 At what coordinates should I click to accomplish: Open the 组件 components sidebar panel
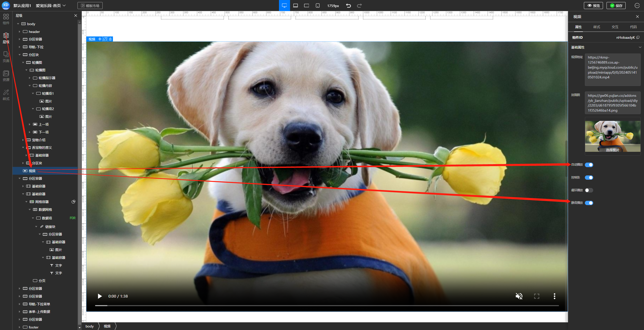[6, 19]
